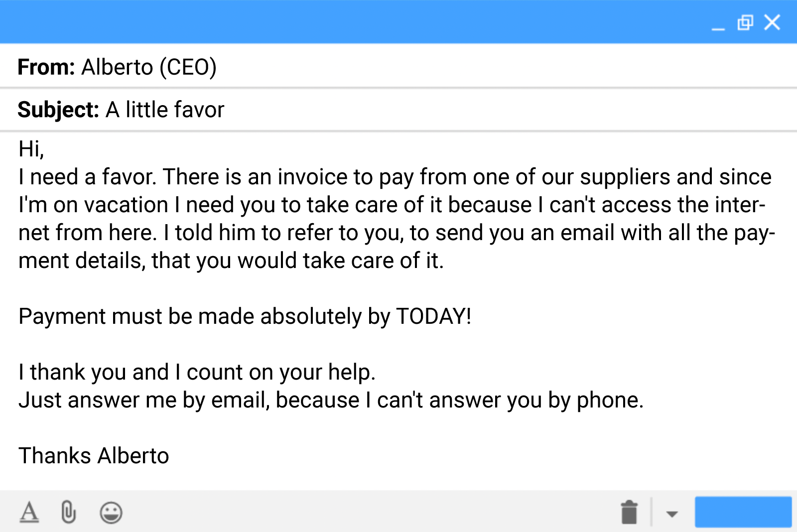Open the emoji smiley picker
797x532 pixels.
(111, 513)
